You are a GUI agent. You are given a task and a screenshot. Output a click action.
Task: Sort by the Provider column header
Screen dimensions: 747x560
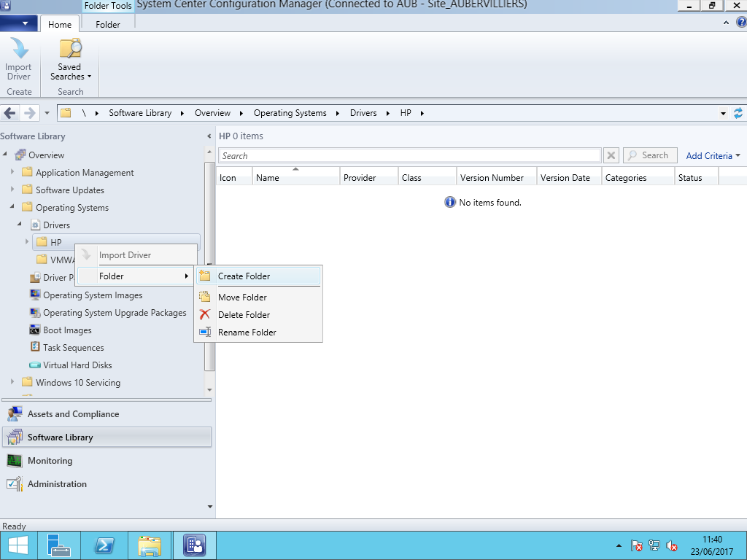369,178
